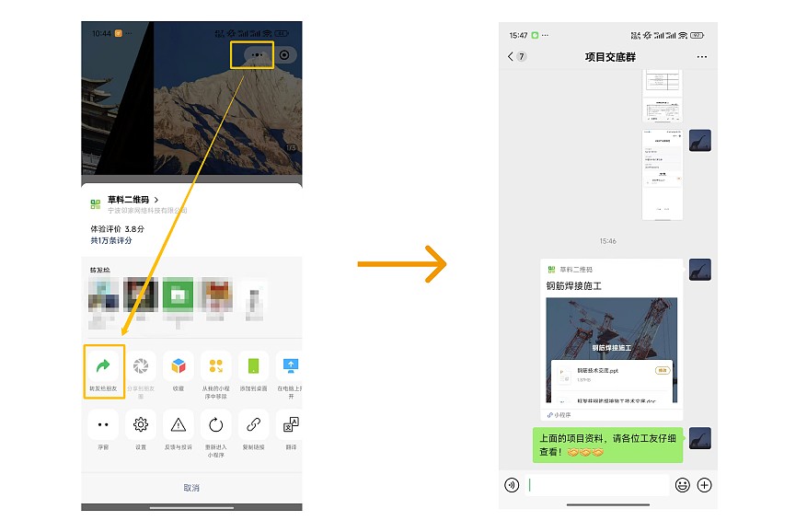This screenshot has width=807, height=532.
Task: Switch to voice input in the chat bar
Action: [x=513, y=485]
